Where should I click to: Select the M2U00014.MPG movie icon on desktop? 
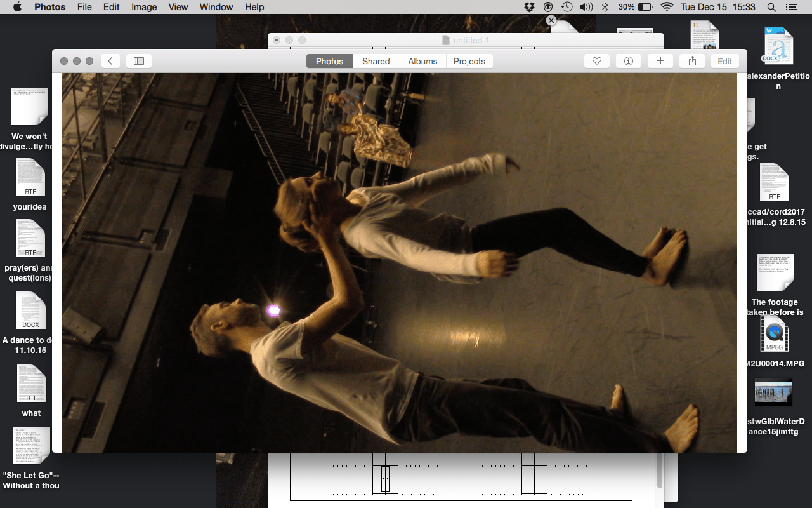coord(773,335)
